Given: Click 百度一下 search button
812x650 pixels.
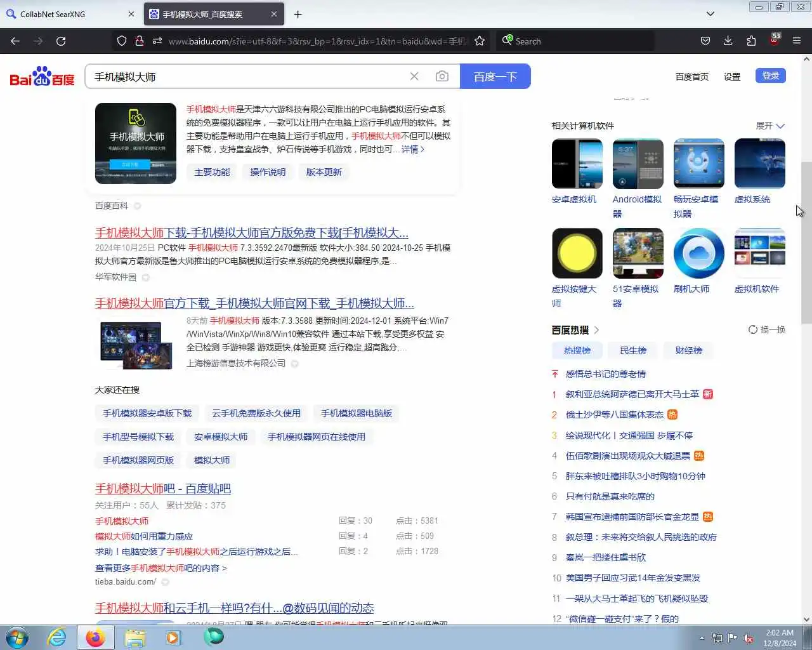Looking at the screenshot, I should tap(495, 76).
